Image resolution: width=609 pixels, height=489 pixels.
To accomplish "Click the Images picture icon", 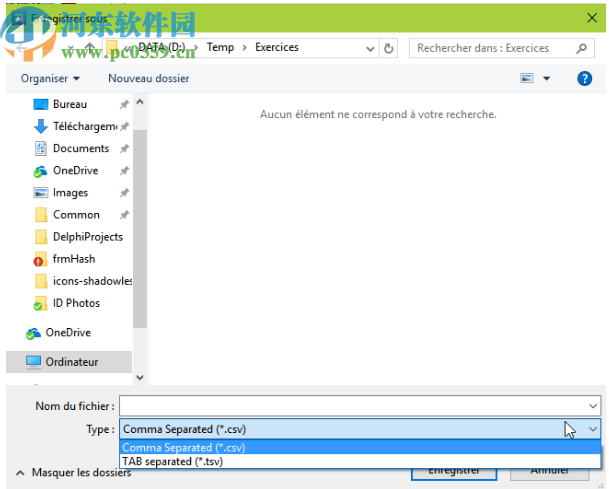I will click(41, 193).
